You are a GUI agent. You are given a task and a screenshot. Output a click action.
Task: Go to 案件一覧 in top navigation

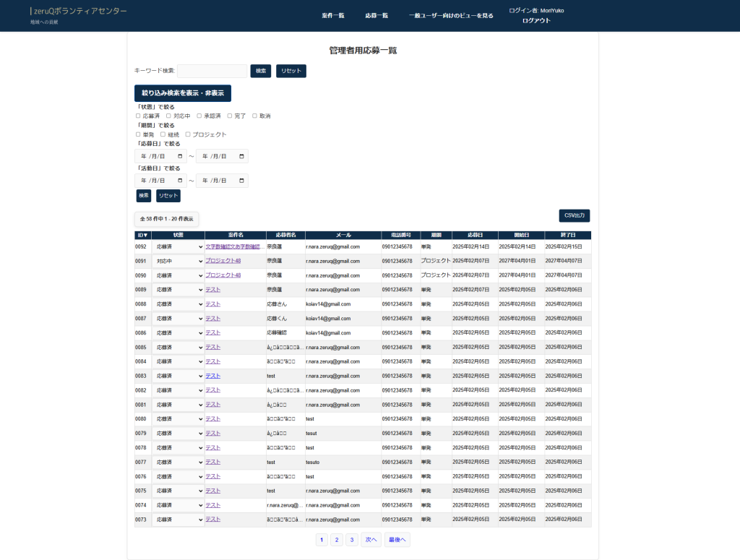[x=333, y=15]
